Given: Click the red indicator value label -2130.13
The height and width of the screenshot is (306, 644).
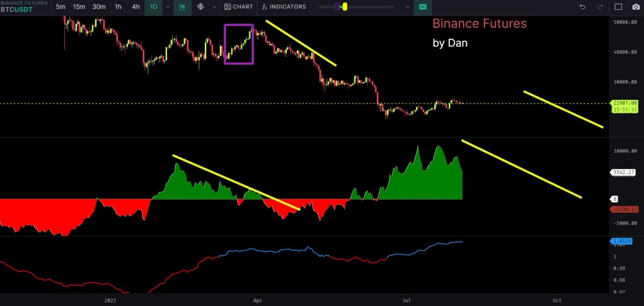Looking at the screenshot, I should coord(624,209).
